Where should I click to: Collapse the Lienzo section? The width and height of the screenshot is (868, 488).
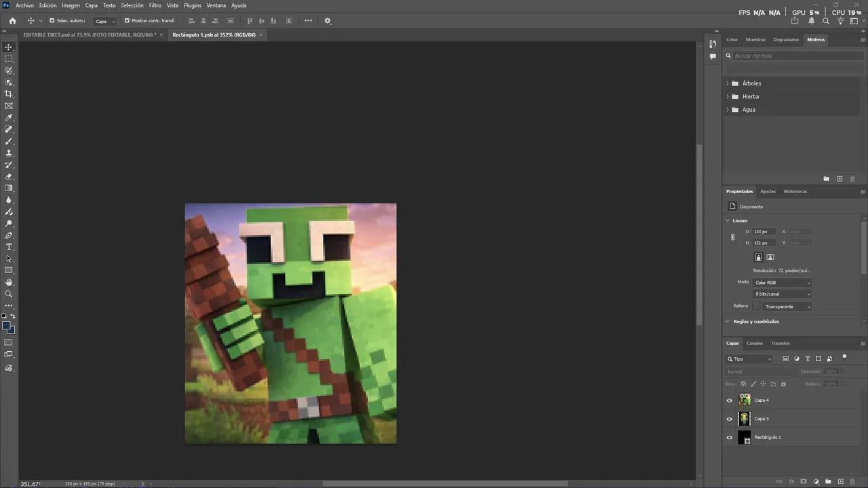(x=728, y=221)
